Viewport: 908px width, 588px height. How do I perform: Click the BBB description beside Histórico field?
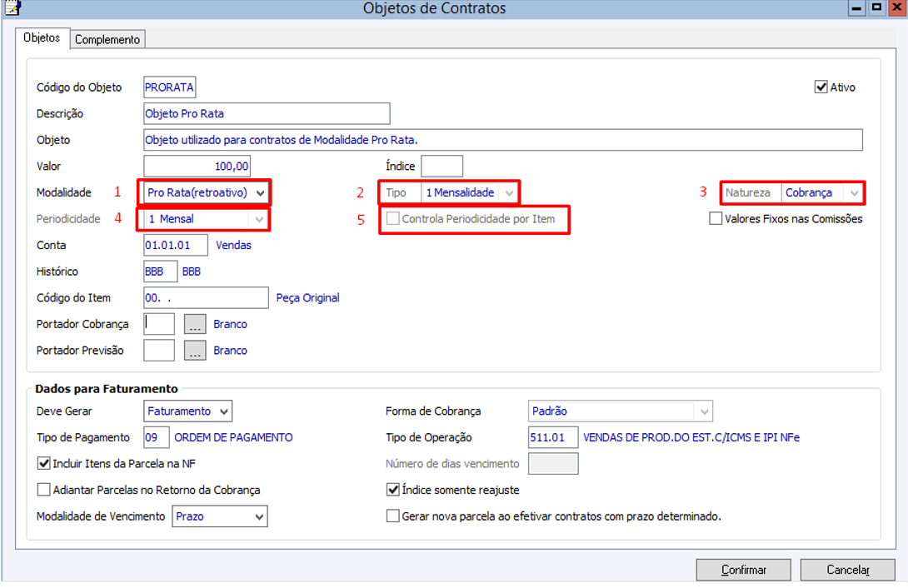coord(191,272)
